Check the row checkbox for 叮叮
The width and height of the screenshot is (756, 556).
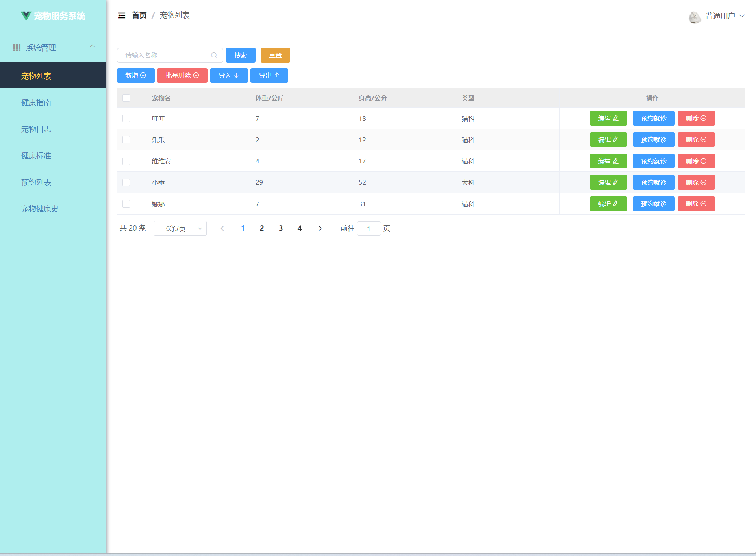[x=126, y=119]
